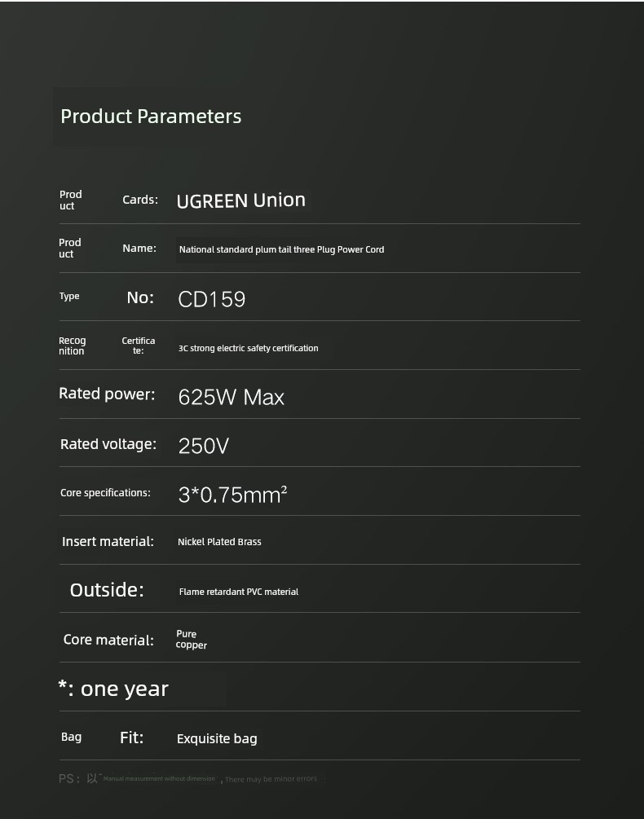Select the UGREEN Union brand text

[x=240, y=200]
